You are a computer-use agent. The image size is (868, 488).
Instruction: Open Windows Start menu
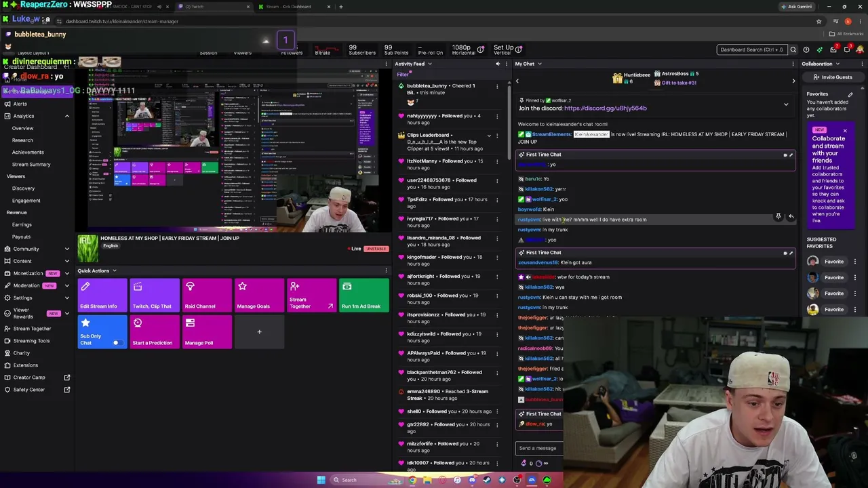pyautogui.click(x=321, y=480)
